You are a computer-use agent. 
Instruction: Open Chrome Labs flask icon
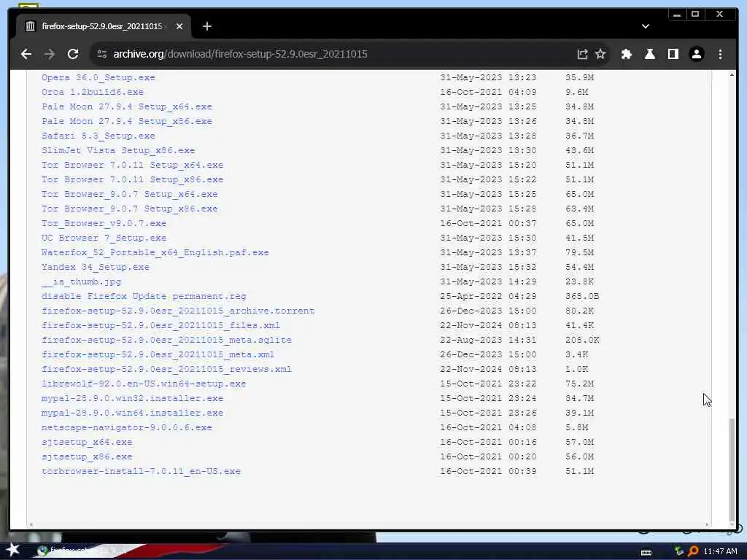click(650, 54)
